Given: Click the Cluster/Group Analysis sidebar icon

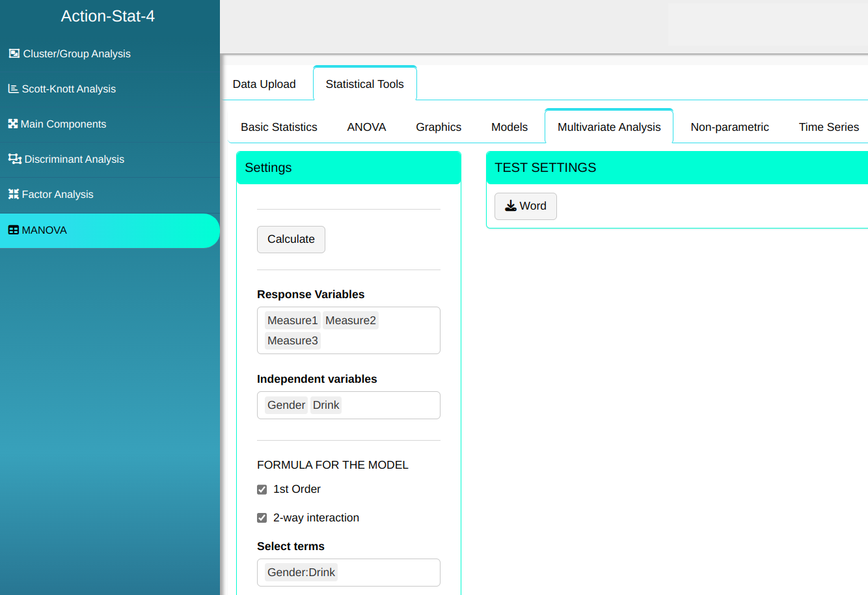Looking at the screenshot, I should tap(14, 53).
